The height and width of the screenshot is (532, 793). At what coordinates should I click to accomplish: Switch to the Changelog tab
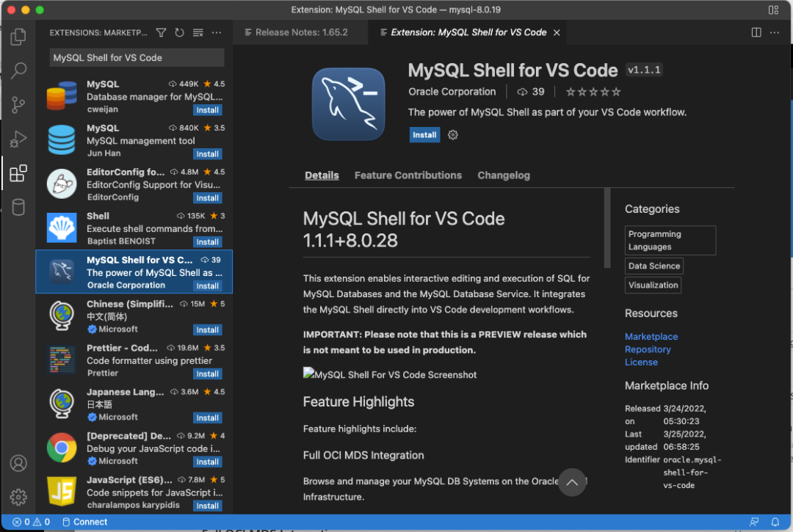coord(504,175)
